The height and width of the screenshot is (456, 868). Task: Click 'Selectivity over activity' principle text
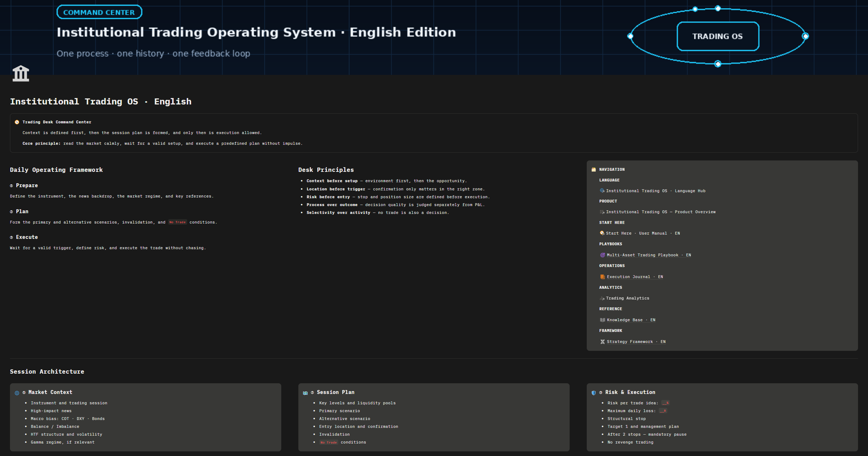coord(338,212)
